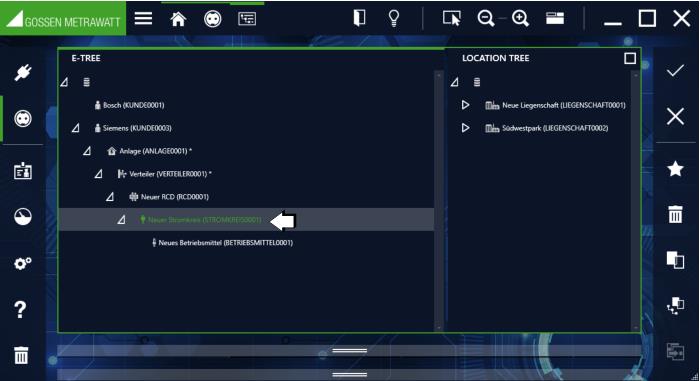The height and width of the screenshot is (381, 700).
Task: Go to the Home screen icon
Action: 178,19
